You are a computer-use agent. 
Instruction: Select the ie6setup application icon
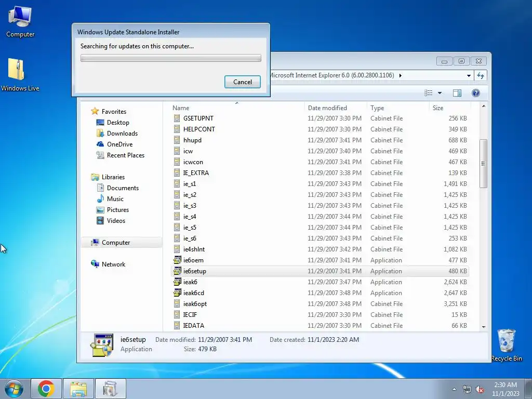pos(177,271)
